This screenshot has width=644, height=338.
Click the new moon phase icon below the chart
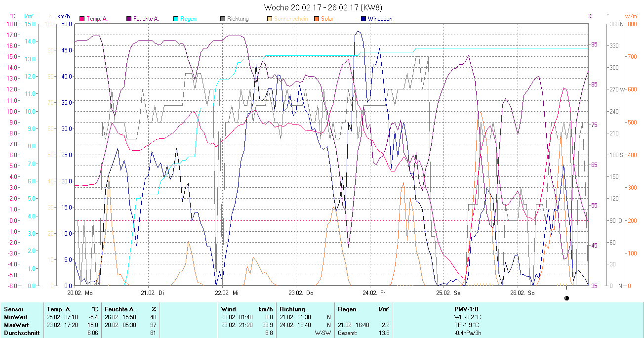click(x=566, y=298)
